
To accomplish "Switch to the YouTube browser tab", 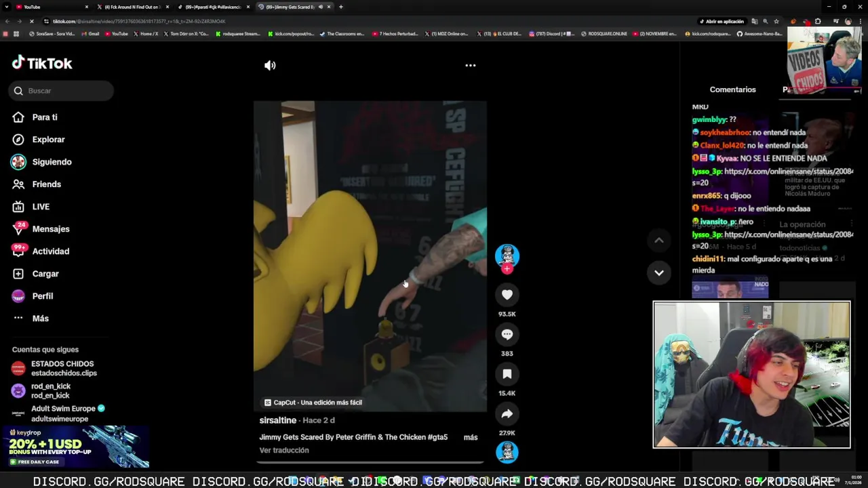I will tap(51, 7).
